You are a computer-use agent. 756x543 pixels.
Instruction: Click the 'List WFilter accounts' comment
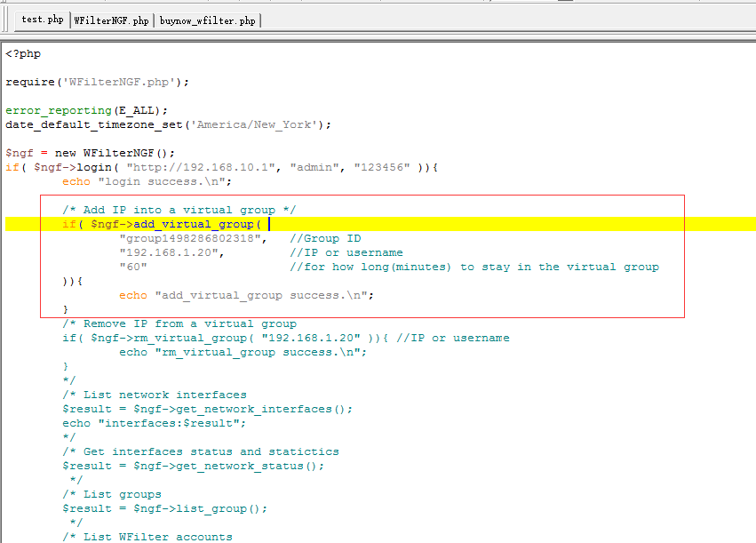click(x=147, y=537)
